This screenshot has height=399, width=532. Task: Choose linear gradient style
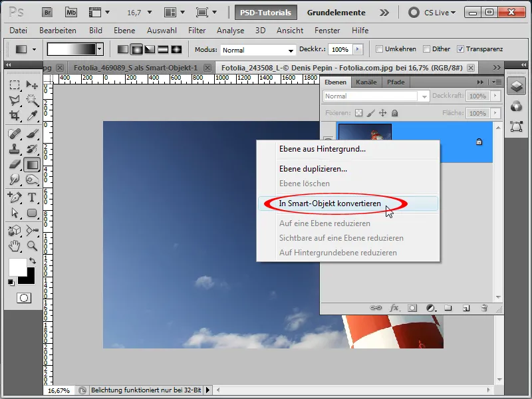122,49
